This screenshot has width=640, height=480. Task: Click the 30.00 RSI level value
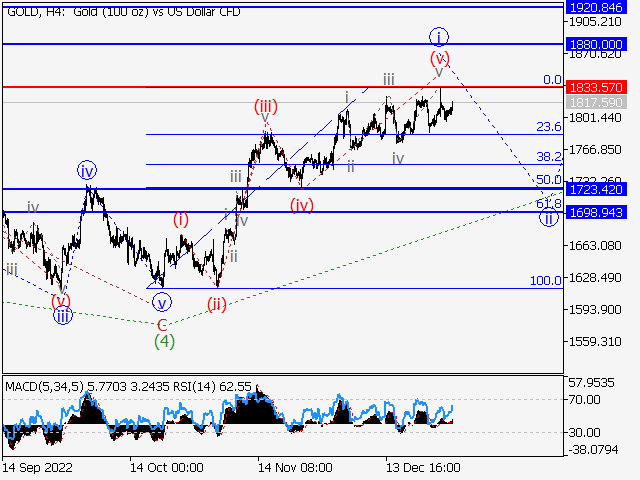[x=584, y=433]
